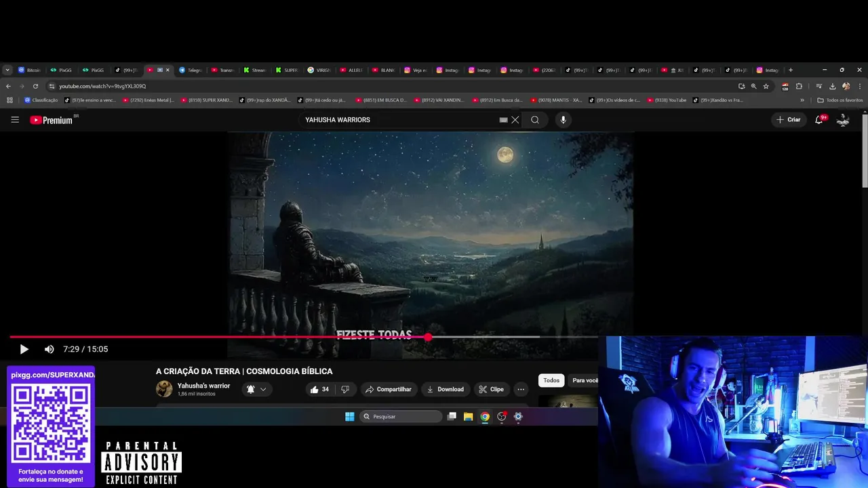Open the Chrome apps grid in bookmarks bar
The image size is (868, 488).
9,100
